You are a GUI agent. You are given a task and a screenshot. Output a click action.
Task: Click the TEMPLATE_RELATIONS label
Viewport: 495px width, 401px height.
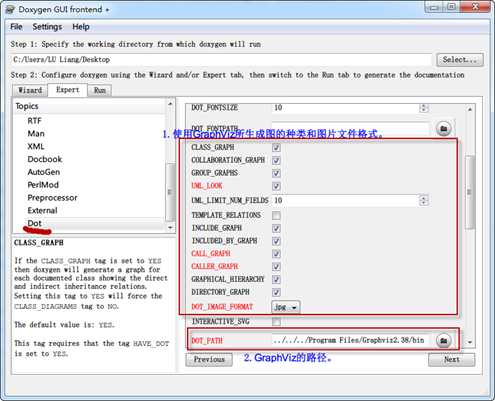[x=226, y=215]
